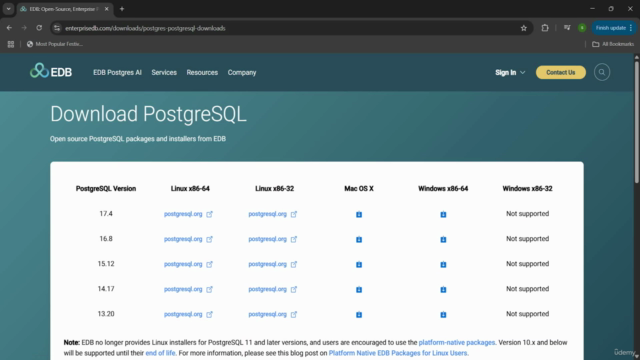Open the site search magnifier icon

tap(602, 72)
